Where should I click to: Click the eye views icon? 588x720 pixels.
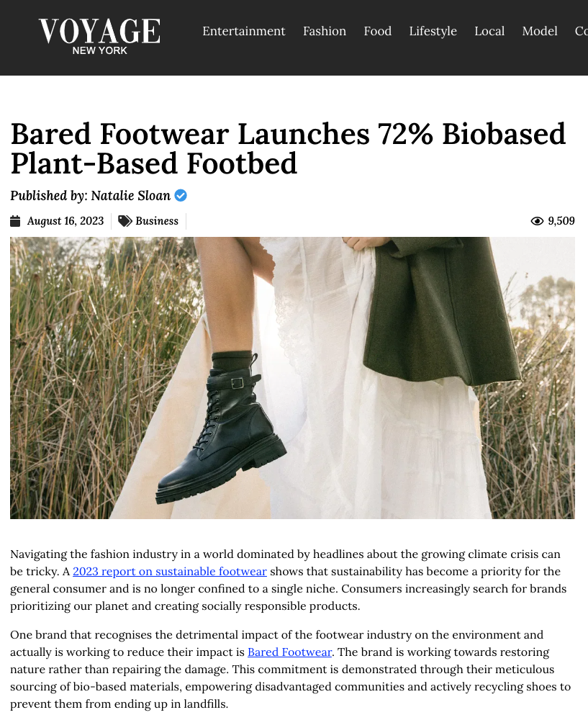tap(537, 221)
